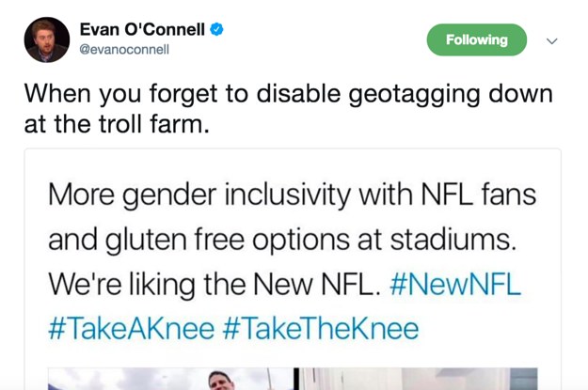Click quoted line about gluten free options

pos(282,241)
